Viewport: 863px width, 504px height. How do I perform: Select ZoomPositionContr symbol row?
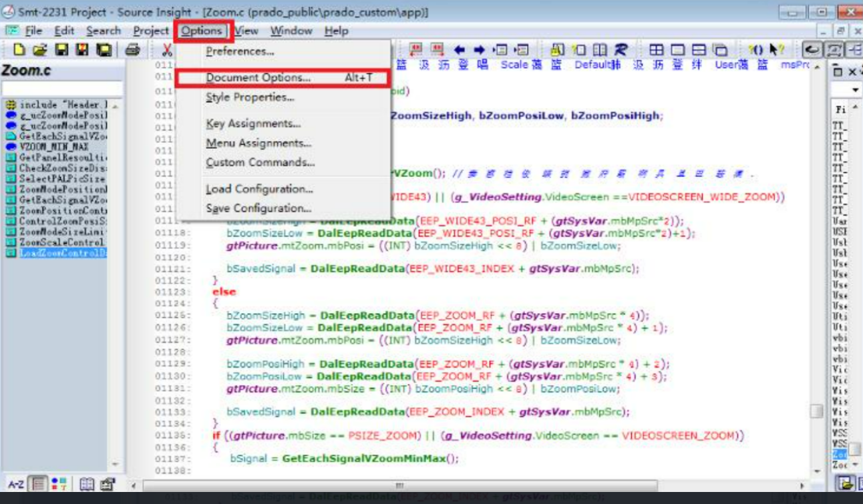56,210
